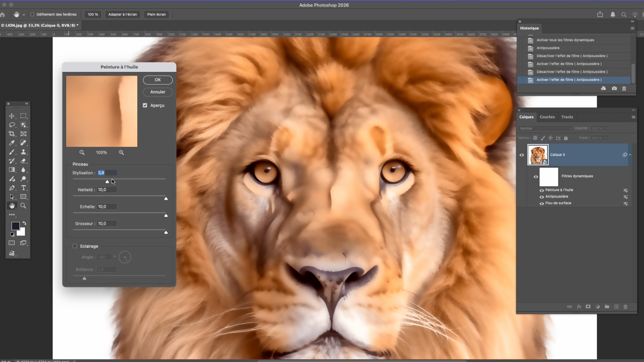644x362 pixels.
Task: Select the Lasso tool
Action: (x=12, y=125)
